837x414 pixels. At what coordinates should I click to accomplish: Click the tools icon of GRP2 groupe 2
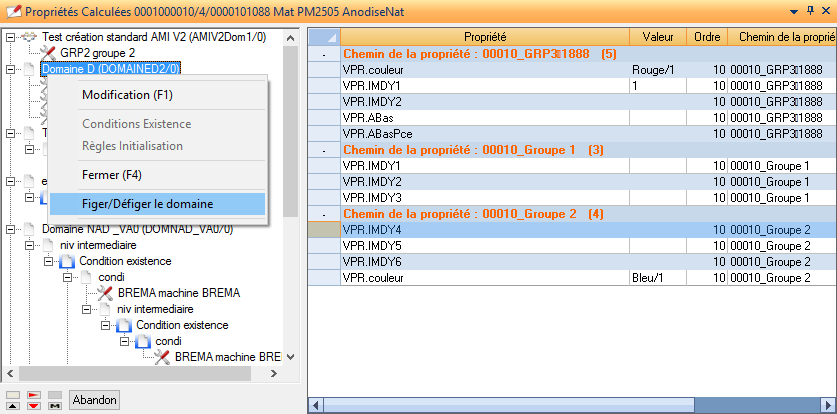click(x=48, y=52)
